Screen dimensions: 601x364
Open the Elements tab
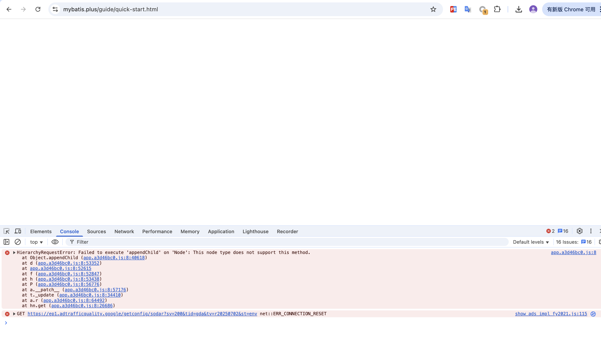(x=41, y=231)
